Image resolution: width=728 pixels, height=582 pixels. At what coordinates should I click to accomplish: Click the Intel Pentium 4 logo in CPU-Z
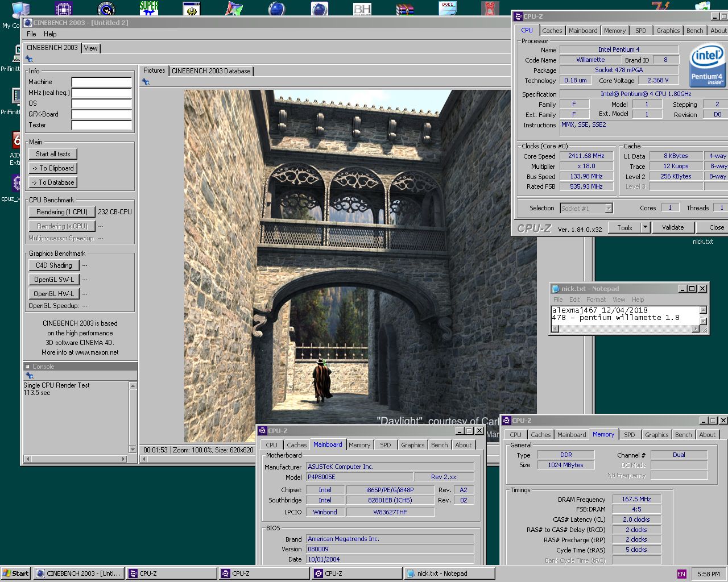tap(707, 65)
